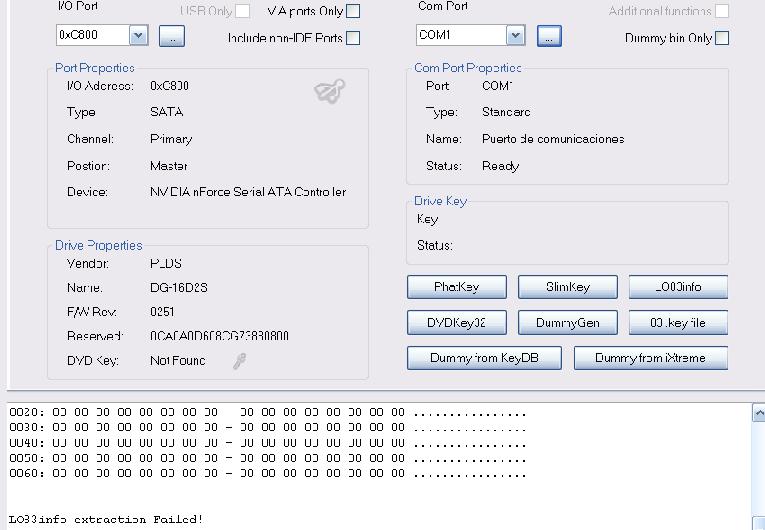Click the F/W Rev value 0251

tap(162, 311)
